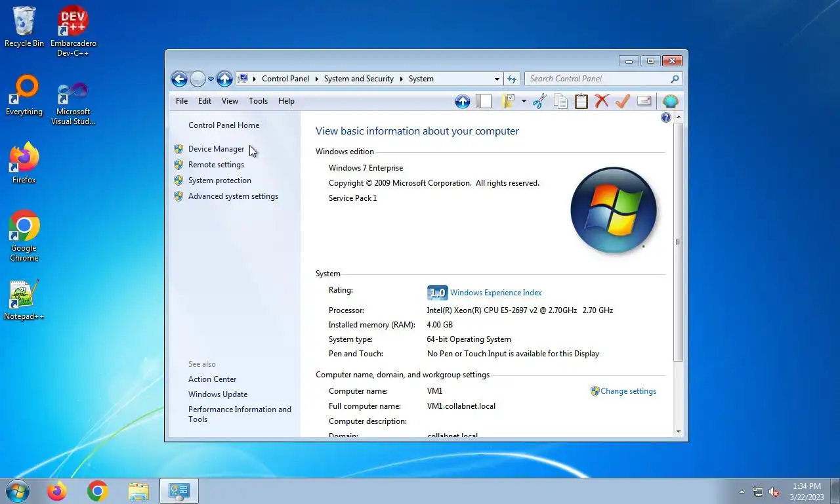Click the shell icon at toolbar end
The width and height of the screenshot is (840, 504).
(670, 101)
